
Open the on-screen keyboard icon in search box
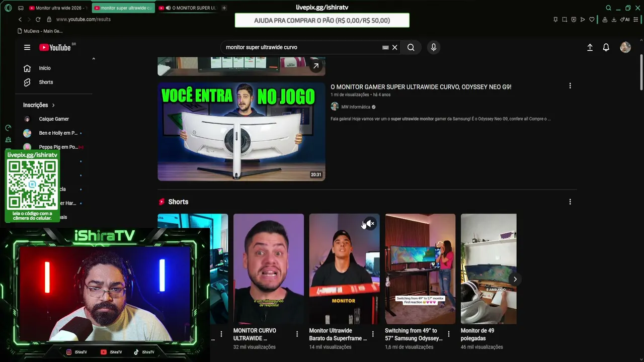coord(385,47)
